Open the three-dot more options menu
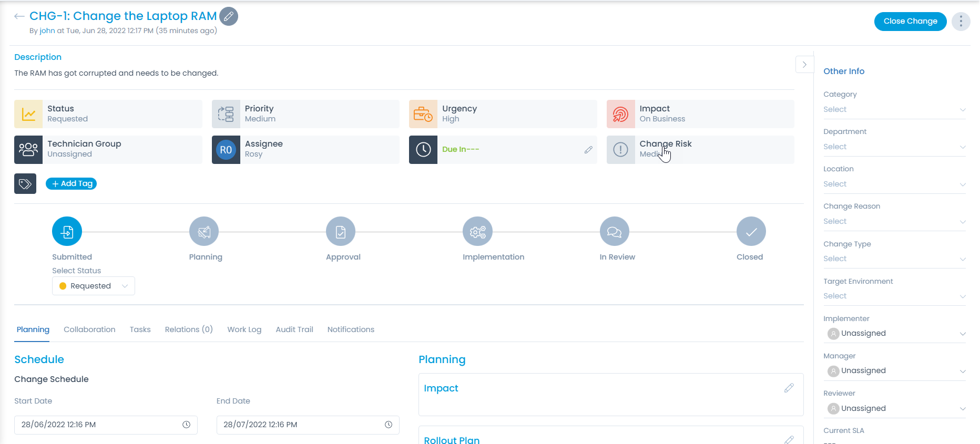The width and height of the screenshot is (980, 444). pyautogui.click(x=961, y=22)
